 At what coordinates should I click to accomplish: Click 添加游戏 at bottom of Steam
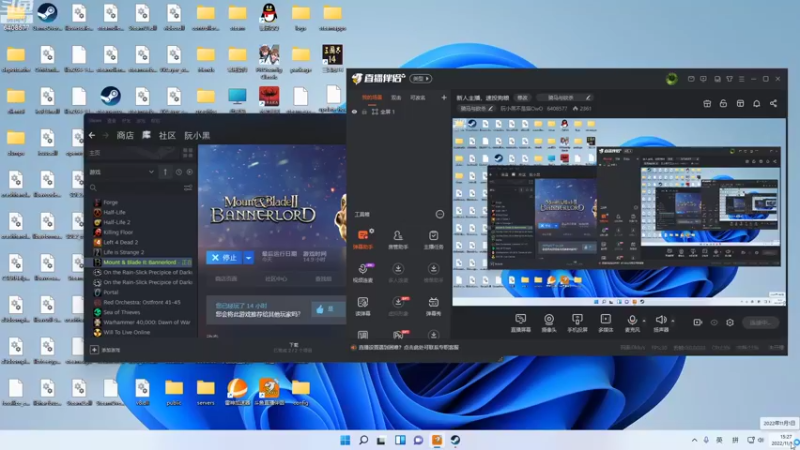tap(106, 350)
